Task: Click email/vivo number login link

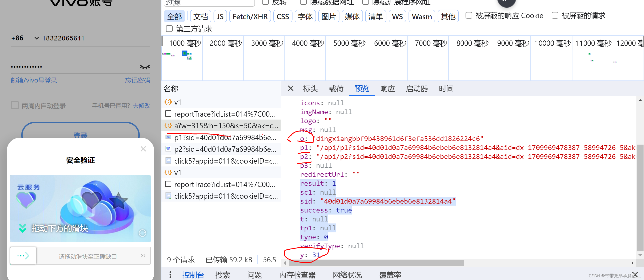Action: (x=34, y=80)
